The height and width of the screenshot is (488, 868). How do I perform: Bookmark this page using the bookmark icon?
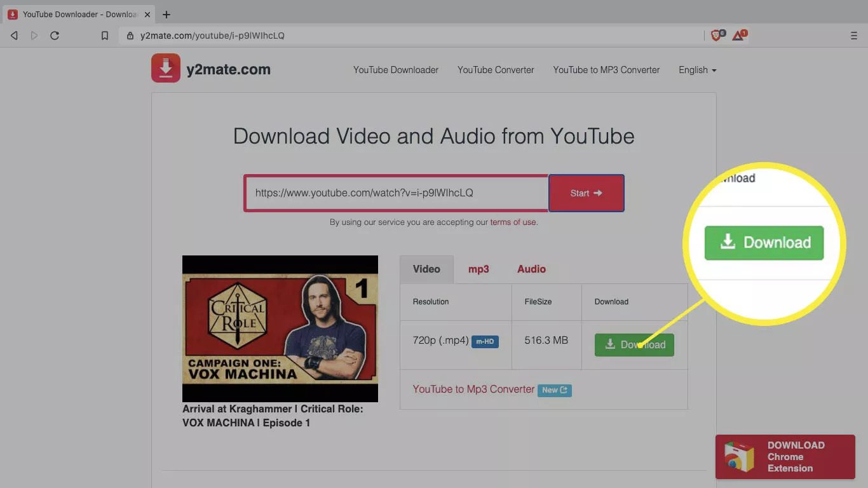coord(105,36)
